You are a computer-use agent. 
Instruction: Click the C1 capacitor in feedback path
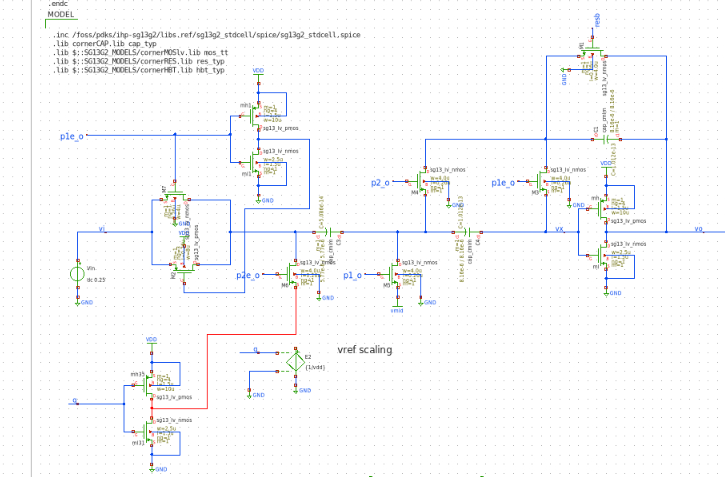[606, 136]
